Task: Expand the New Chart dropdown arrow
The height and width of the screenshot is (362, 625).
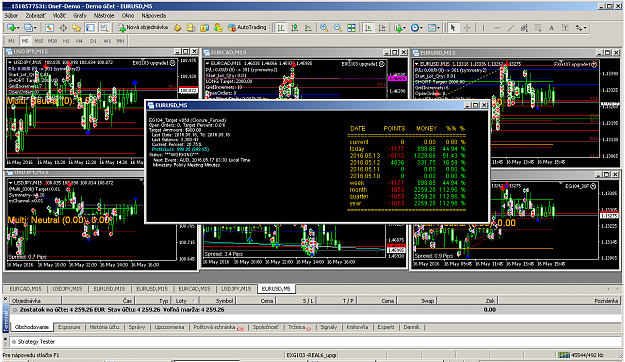Action: [x=18, y=28]
